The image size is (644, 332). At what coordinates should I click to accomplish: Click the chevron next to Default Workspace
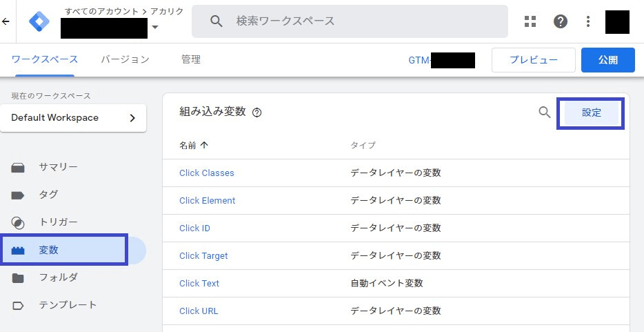[132, 118]
